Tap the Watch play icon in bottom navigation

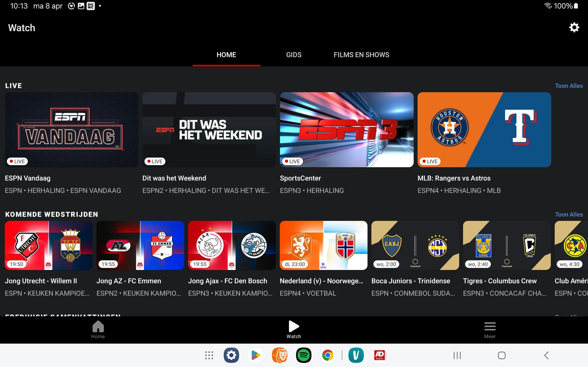pos(294,329)
